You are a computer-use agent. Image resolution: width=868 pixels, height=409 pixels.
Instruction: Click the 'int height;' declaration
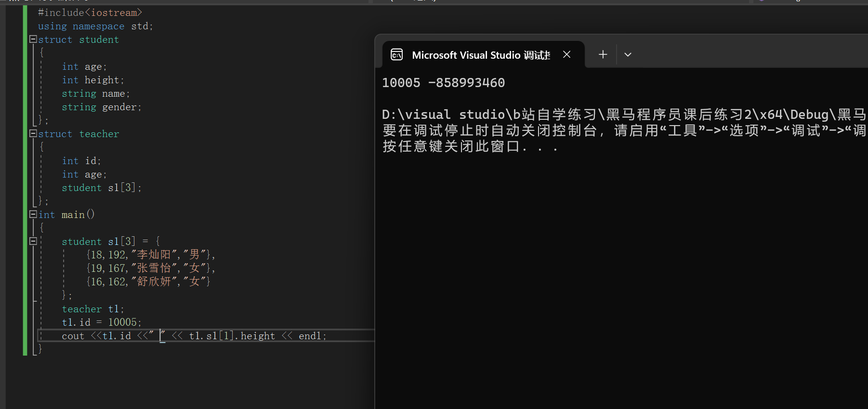93,80
